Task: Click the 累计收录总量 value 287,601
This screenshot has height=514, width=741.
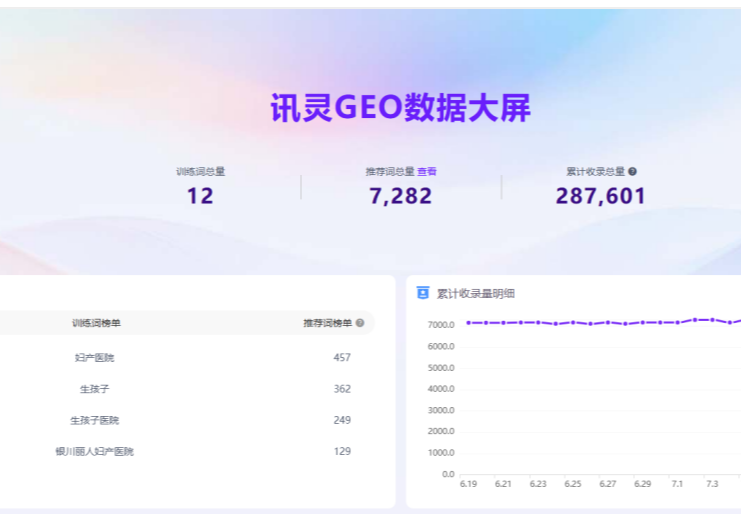Action: pos(601,196)
